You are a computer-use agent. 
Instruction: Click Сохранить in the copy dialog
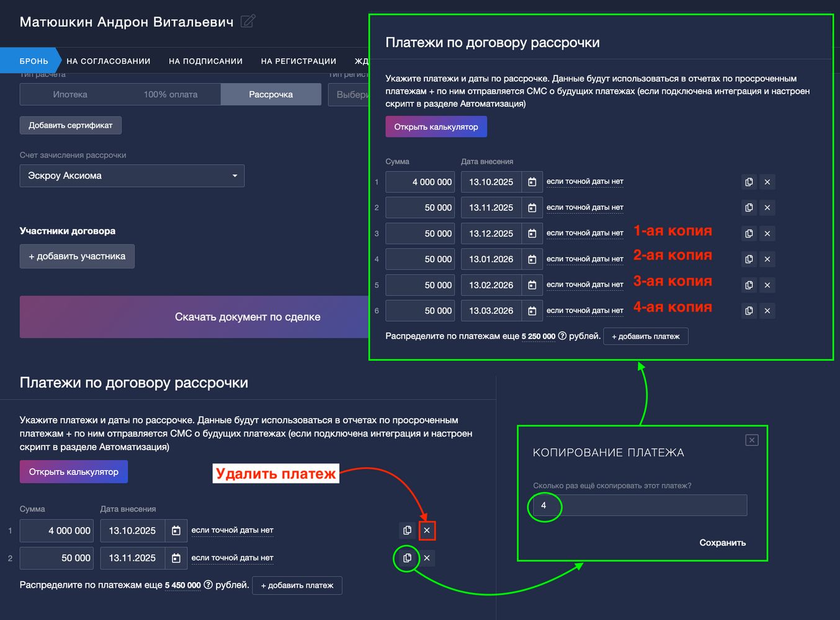coord(722,542)
